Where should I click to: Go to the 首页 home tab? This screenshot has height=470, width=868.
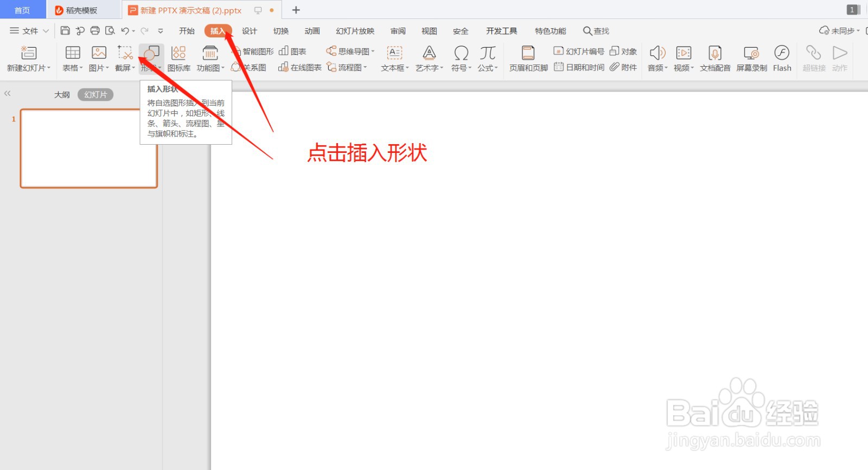22,10
